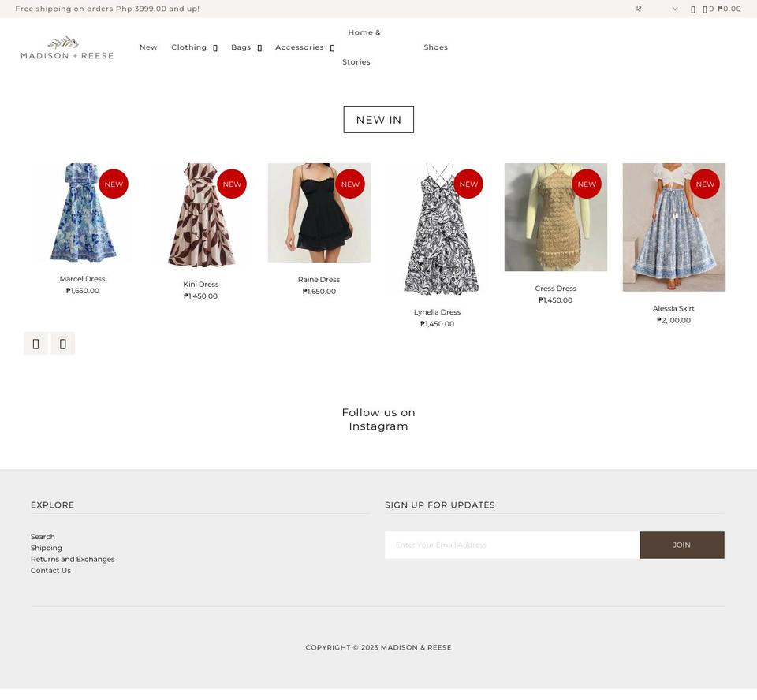The width and height of the screenshot is (757, 700).
Task: Open the Contact Us link
Action: (x=50, y=571)
